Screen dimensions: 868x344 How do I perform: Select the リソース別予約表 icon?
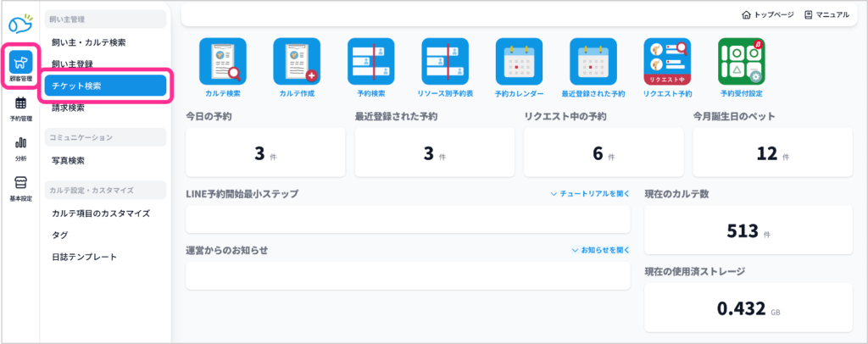pos(445,62)
